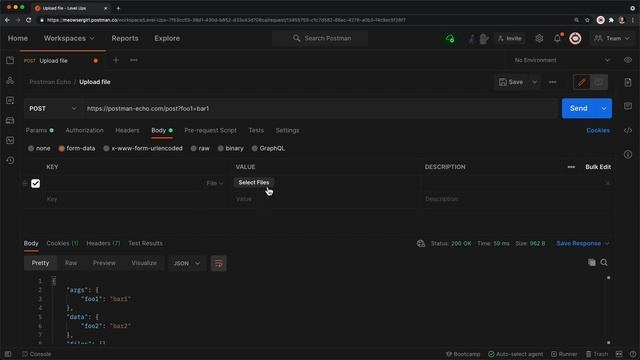Click the Search Postman field

320,38
